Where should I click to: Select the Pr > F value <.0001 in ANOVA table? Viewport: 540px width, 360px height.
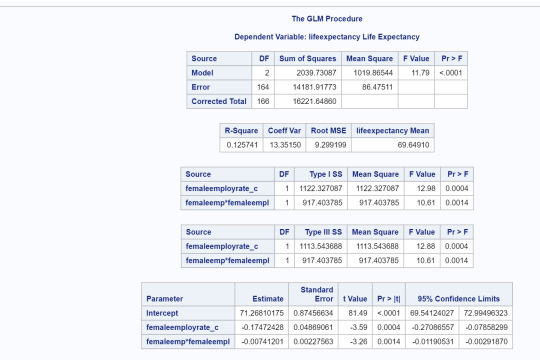pos(451,73)
